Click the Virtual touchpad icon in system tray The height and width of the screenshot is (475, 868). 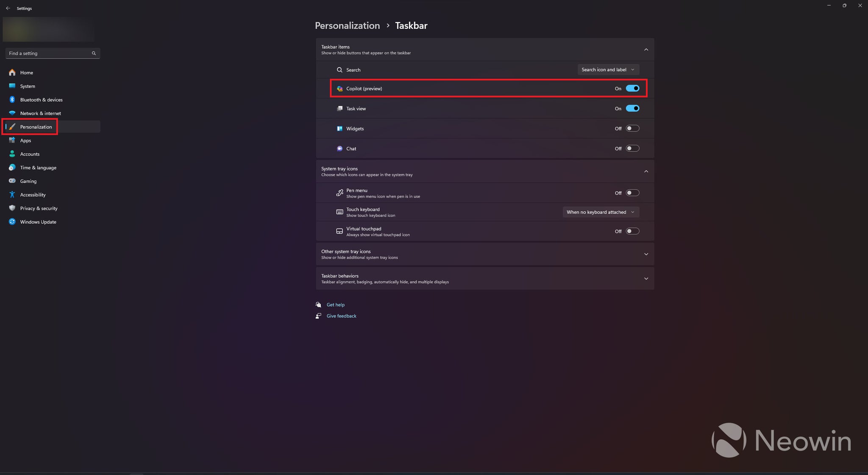[339, 231]
